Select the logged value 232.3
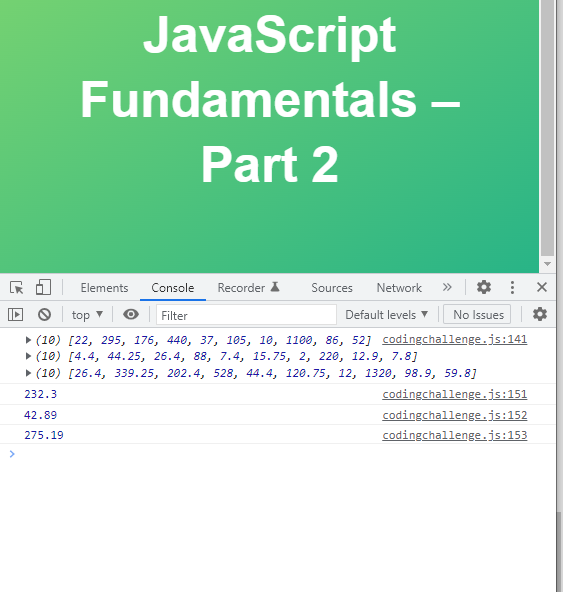The width and height of the screenshot is (563, 592). [40, 394]
